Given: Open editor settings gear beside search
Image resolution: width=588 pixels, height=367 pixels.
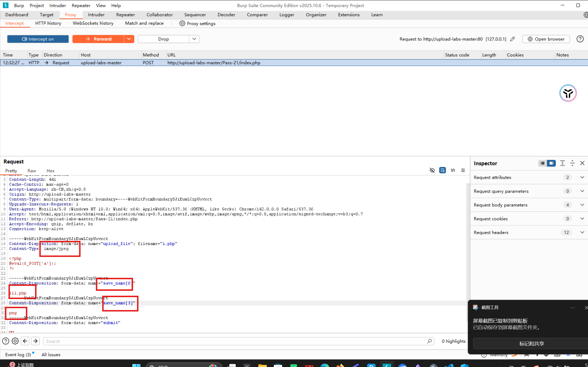Looking at the screenshot, I should [15, 341].
